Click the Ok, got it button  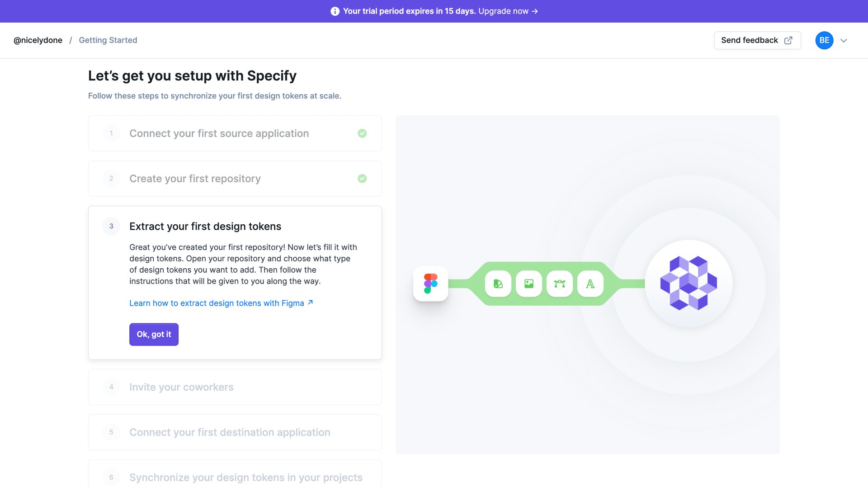154,334
